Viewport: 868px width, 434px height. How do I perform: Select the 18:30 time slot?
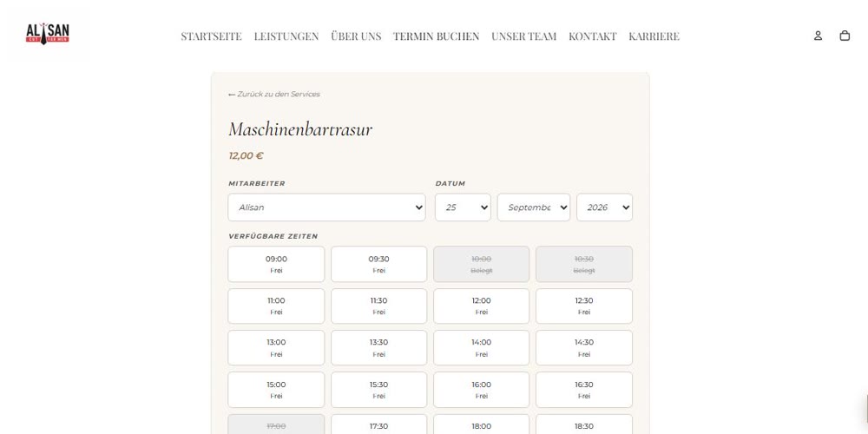[x=584, y=424]
